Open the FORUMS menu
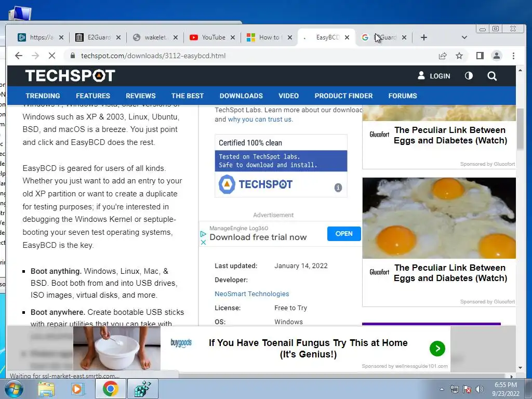This screenshot has height=399, width=532. (403, 96)
